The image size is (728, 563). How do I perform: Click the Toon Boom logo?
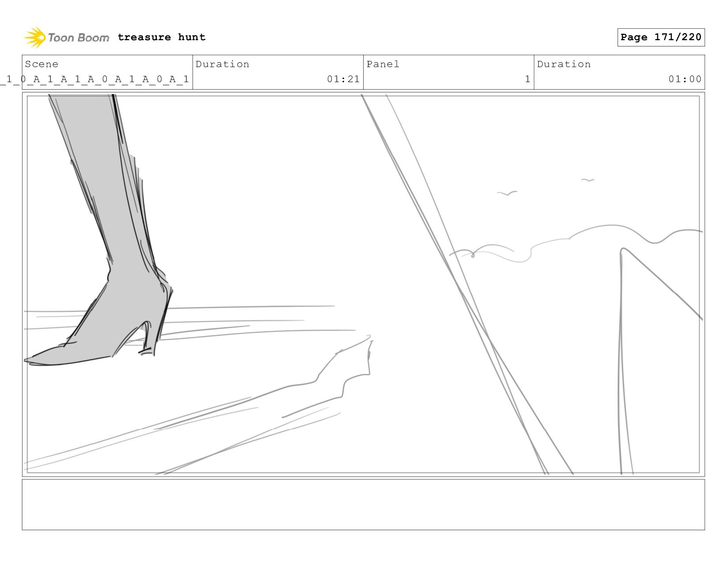pyautogui.click(x=66, y=38)
